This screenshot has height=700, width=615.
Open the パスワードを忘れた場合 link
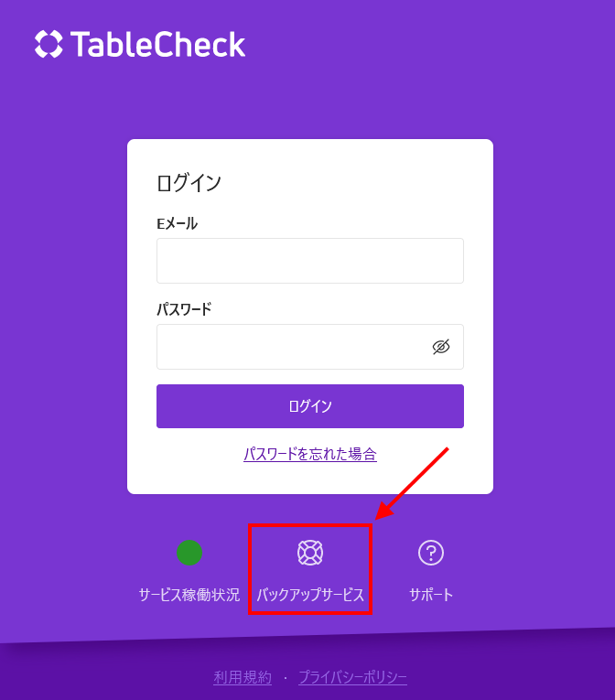310,454
